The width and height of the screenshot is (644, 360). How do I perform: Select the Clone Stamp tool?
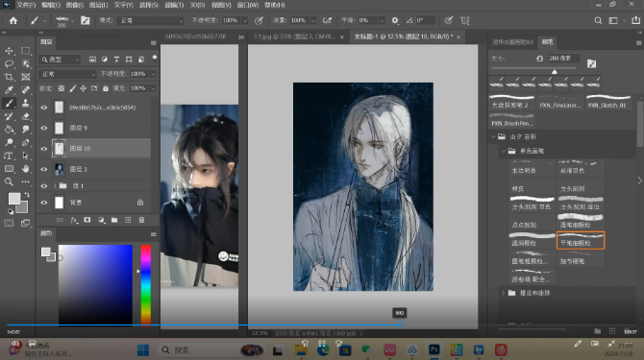tap(25, 103)
